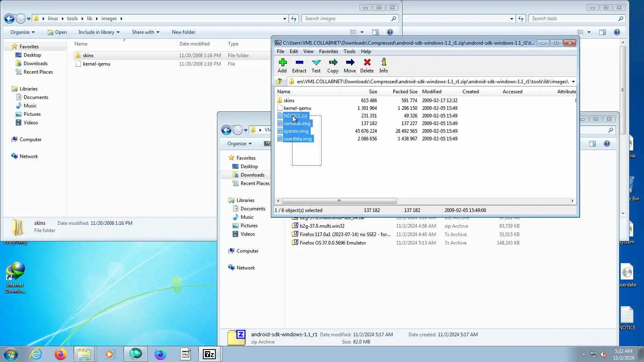Expand view options arrow in images window
Viewport: 644px width, 362px height.
click(x=362, y=32)
